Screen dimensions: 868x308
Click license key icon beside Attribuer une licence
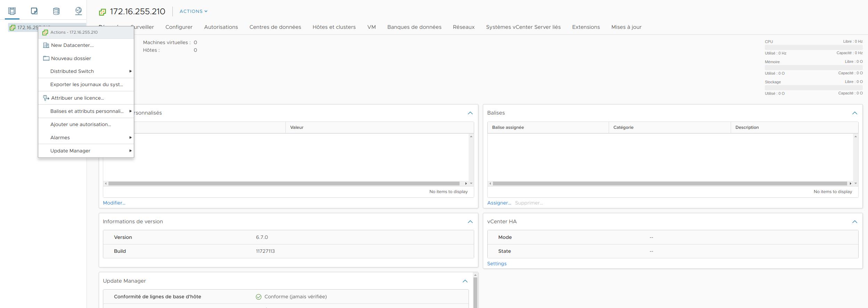click(46, 98)
